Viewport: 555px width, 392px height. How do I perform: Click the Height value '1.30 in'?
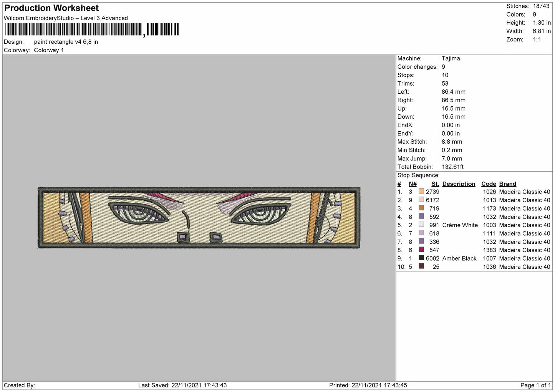(542, 23)
